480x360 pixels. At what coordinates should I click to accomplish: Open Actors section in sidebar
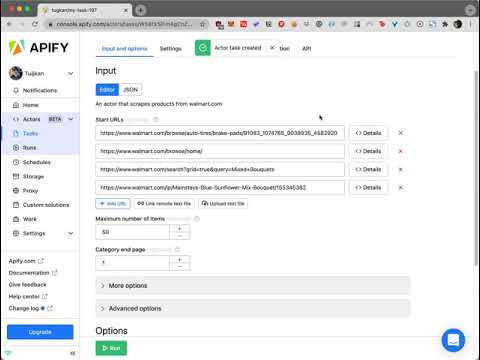32,119
